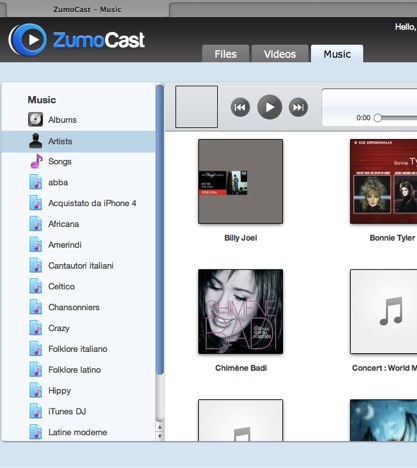This screenshot has width=417, height=468.
Task: Click the Cantautori italiani playlist icon
Action: [36, 265]
